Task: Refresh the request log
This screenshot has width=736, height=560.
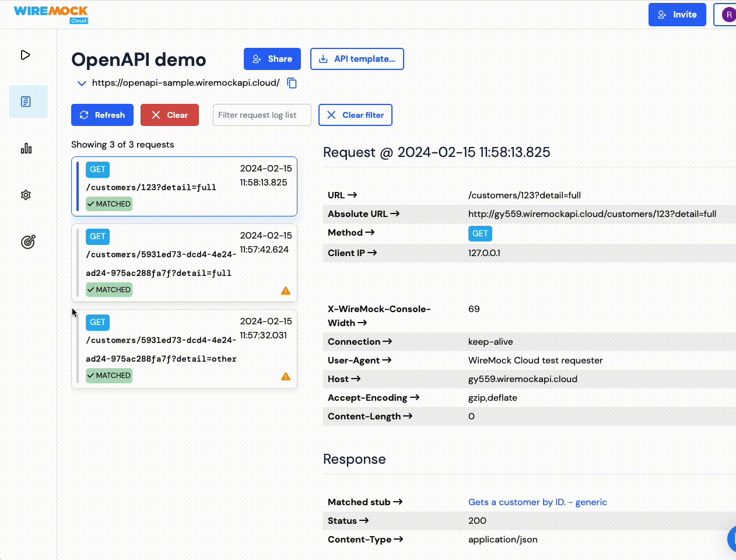Action: pyautogui.click(x=102, y=115)
